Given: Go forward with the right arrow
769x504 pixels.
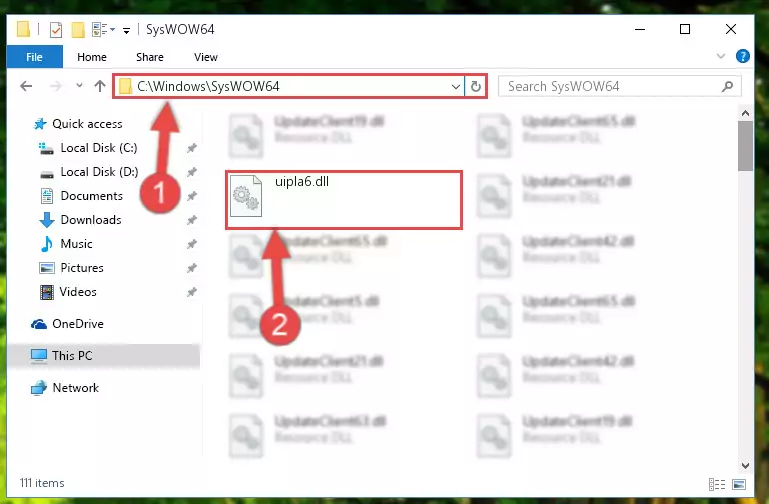Looking at the screenshot, I should click(55, 86).
